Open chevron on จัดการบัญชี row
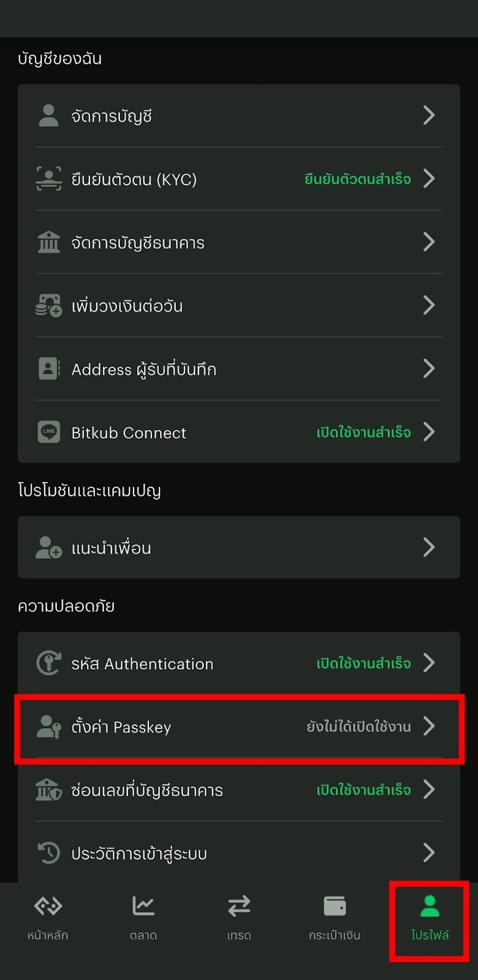 click(429, 115)
